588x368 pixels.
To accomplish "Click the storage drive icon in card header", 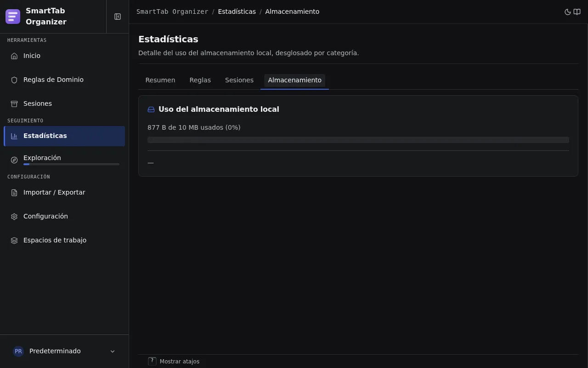I will 151,109.
